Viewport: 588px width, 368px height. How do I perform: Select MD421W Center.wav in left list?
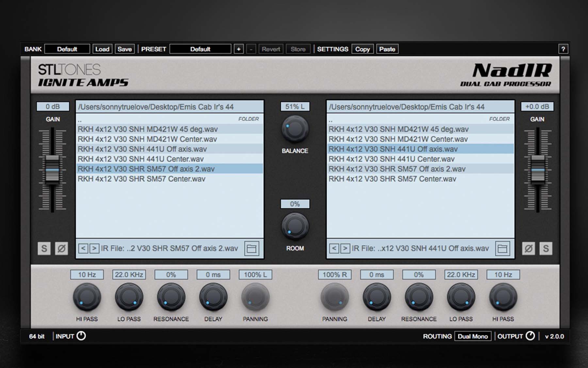coord(170,139)
